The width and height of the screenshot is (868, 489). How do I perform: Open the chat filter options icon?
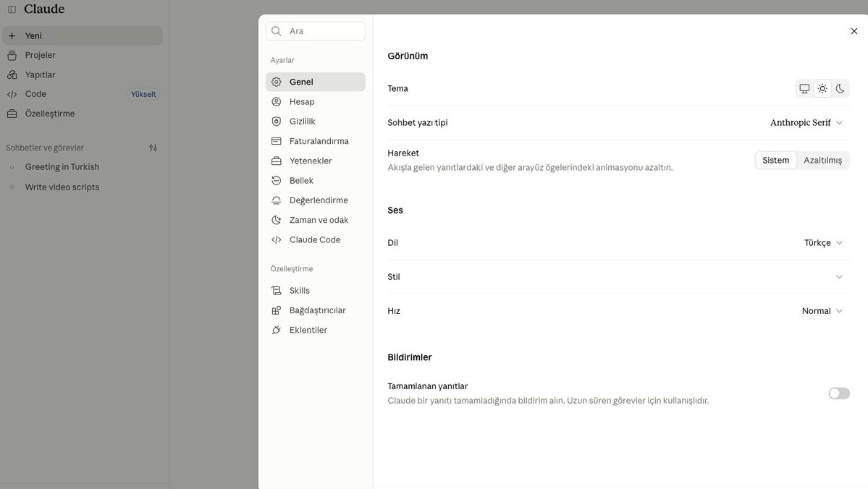(153, 148)
